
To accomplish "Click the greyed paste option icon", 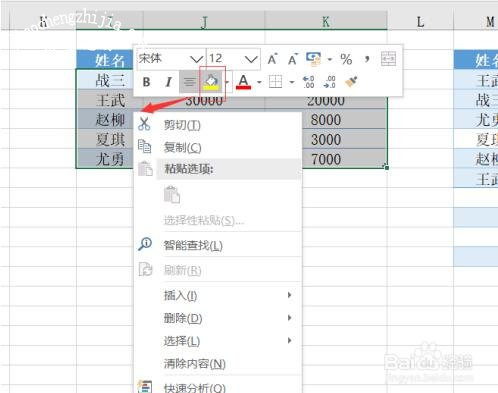I will coord(172,195).
